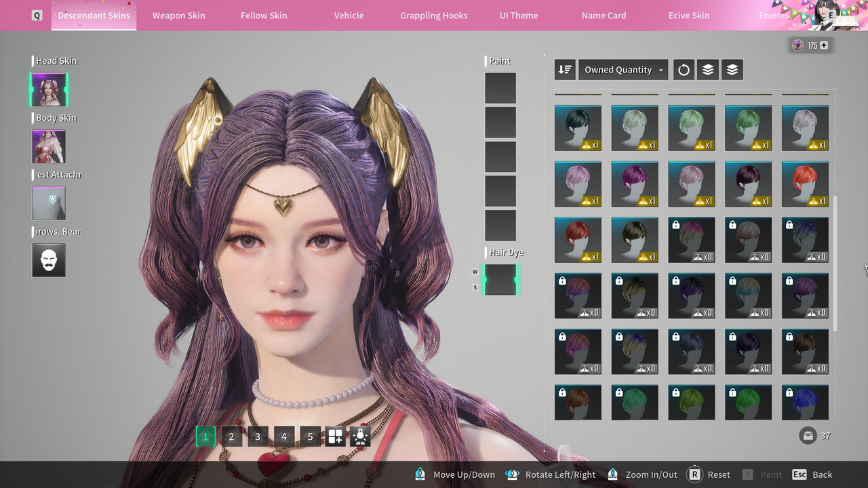868x488 pixels.
Task: Select the fourth Paint slot from top
Action: tap(500, 191)
